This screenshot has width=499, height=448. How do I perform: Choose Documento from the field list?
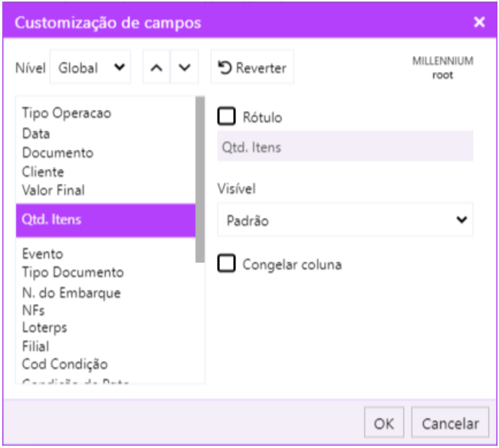click(x=57, y=152)
